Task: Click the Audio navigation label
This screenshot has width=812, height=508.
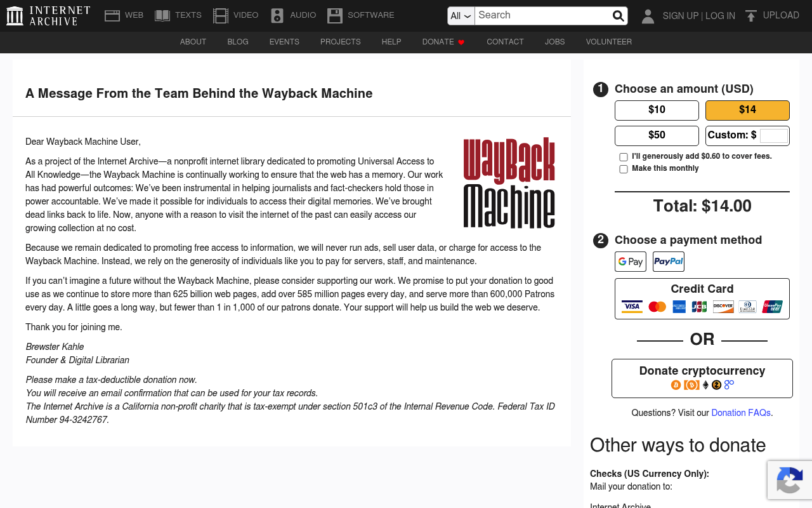Action: (x=303, y=15)
